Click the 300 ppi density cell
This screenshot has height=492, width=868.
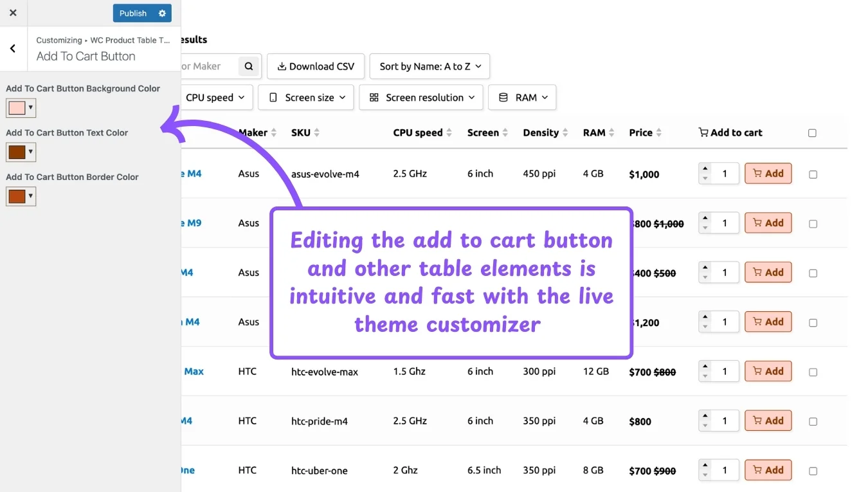(539, 371)
